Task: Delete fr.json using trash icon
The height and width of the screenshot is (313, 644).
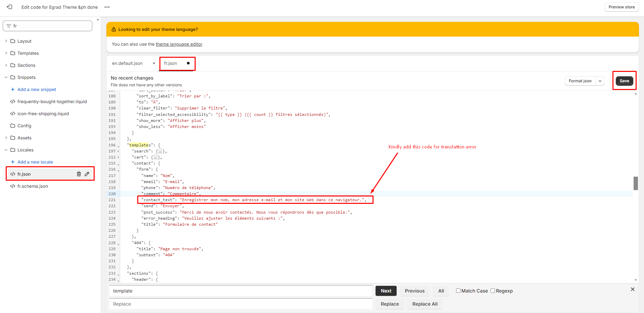Action: pyautogui.click(x=79, y=174)
